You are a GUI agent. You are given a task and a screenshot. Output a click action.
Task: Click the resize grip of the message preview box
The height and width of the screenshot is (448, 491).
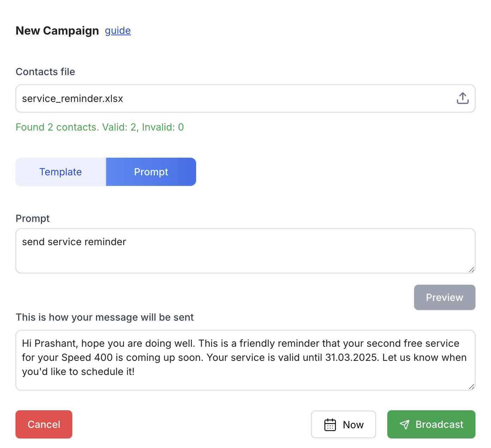pyautogui.click(x=472, y=387)
